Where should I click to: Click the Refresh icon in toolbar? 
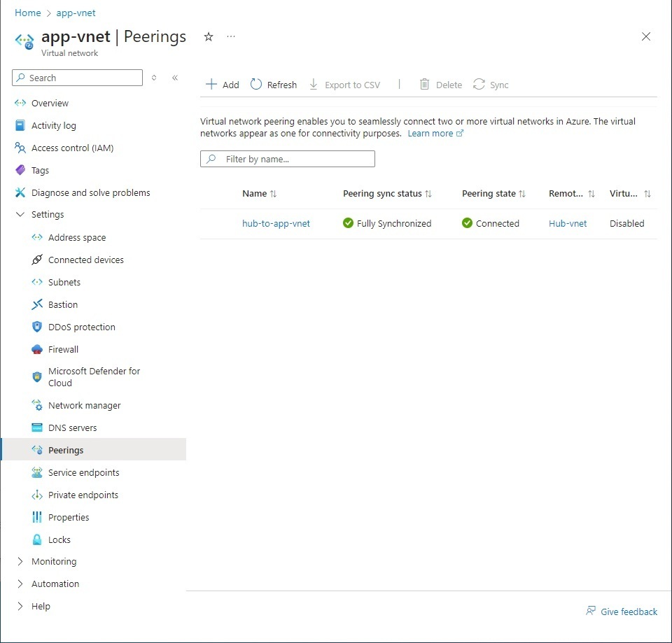[256, 85]
